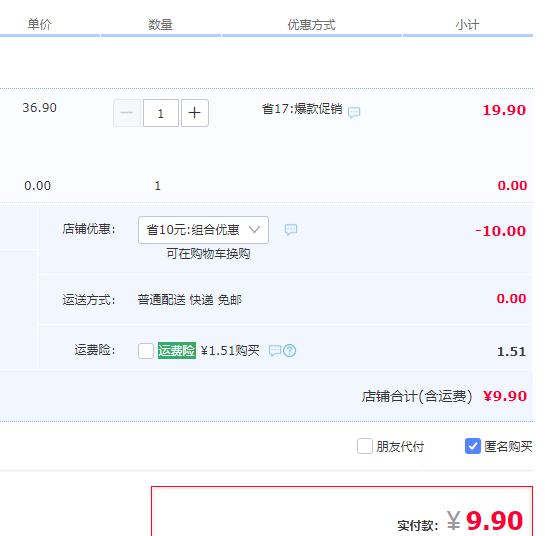Click the green 运费险 badge
Screen dimensions: 545x536
coord(177,350)
